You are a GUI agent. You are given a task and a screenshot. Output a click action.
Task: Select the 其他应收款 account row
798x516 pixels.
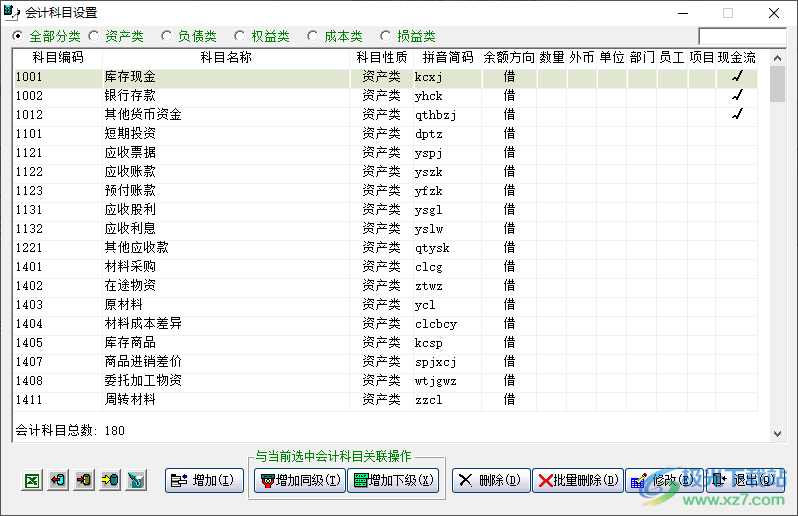pyautogui.click(x=385, y=248)
